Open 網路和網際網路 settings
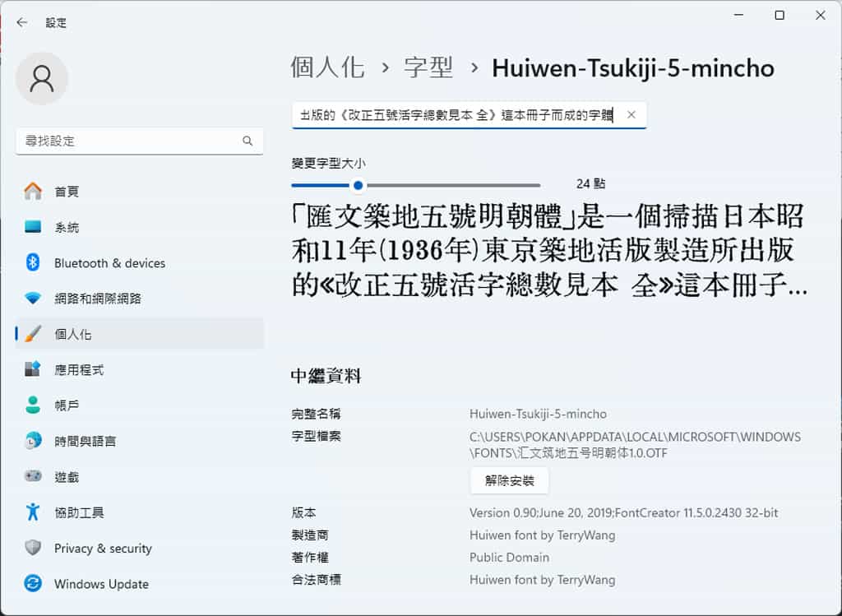Viewport: 842px width, 616px height. (140, 298)
